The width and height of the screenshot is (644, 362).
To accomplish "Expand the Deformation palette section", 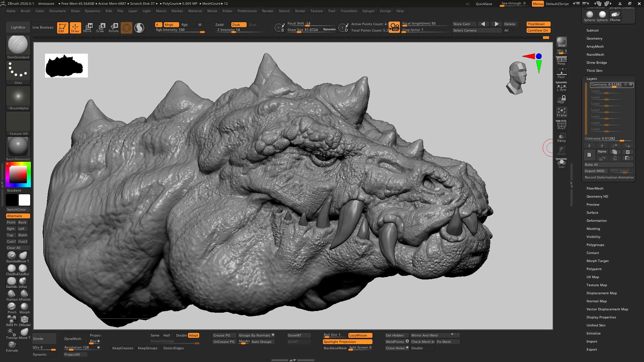I will click(596, 220).
